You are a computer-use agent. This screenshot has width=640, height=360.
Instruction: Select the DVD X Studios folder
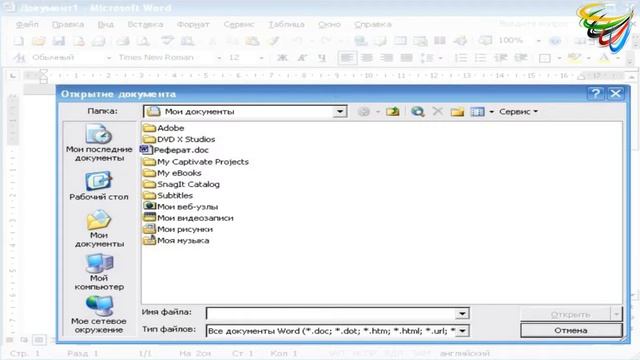coord(180,139)
